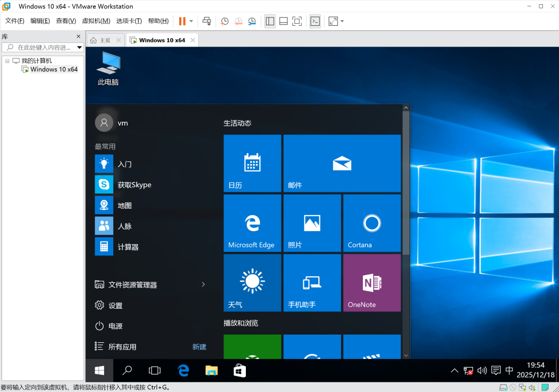This screenshot has width=559, height=392.
Task: Pause the virtual machine from the toolbar
Action: click(182, 21)
